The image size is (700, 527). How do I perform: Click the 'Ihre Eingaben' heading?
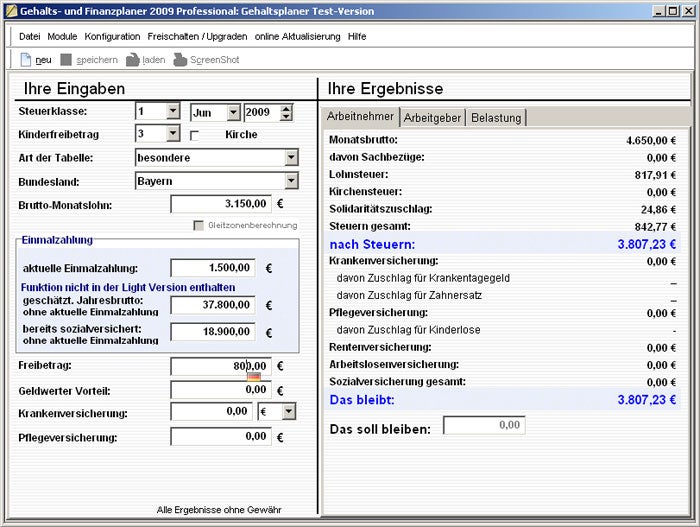(74, 88)
